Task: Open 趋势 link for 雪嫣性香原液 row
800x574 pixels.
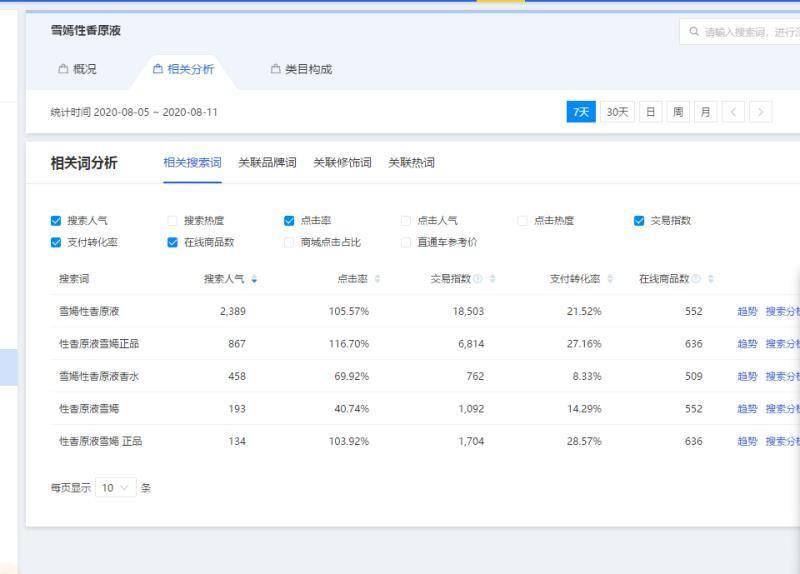Action: pos(747,311)
